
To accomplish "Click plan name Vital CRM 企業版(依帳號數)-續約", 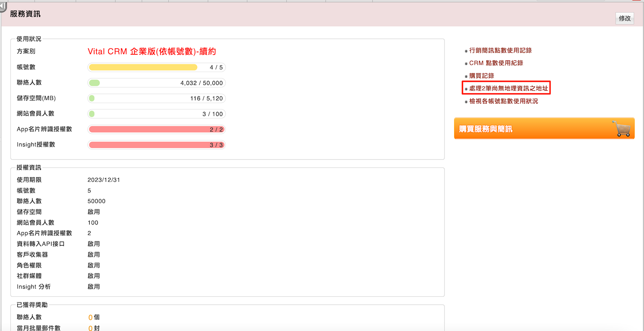I will pyautogui.click(x=152, y=52).
